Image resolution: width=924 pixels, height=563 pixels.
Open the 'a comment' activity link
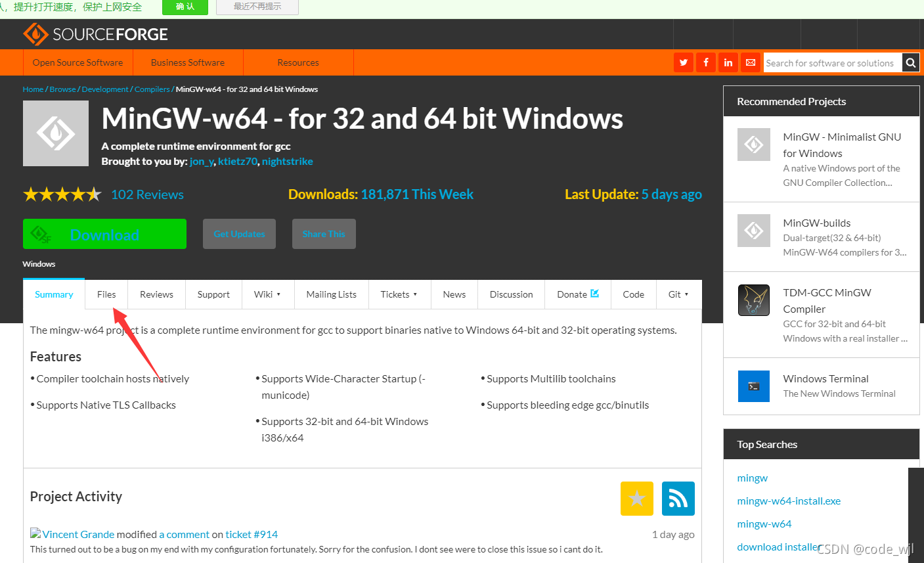tap(185, 534)
